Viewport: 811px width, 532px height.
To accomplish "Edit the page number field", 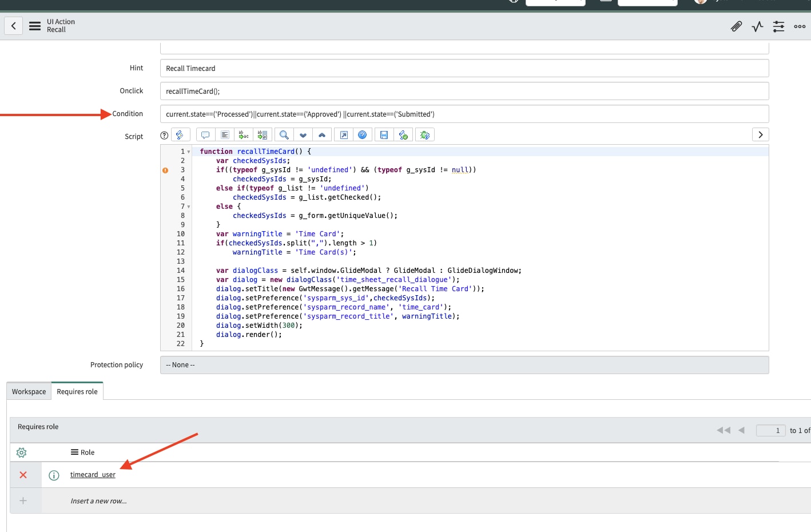I will click(770, 430).
